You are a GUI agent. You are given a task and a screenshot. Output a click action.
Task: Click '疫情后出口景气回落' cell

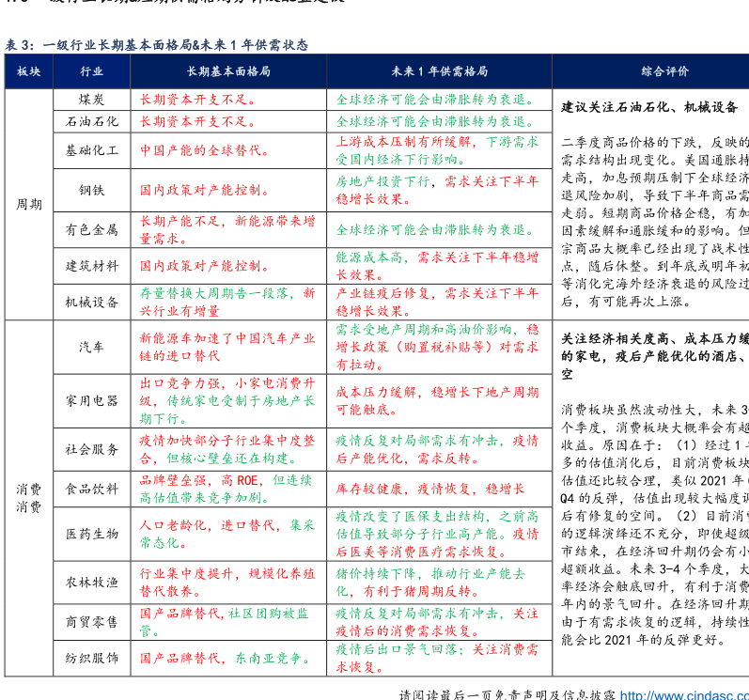coord(438,658)
